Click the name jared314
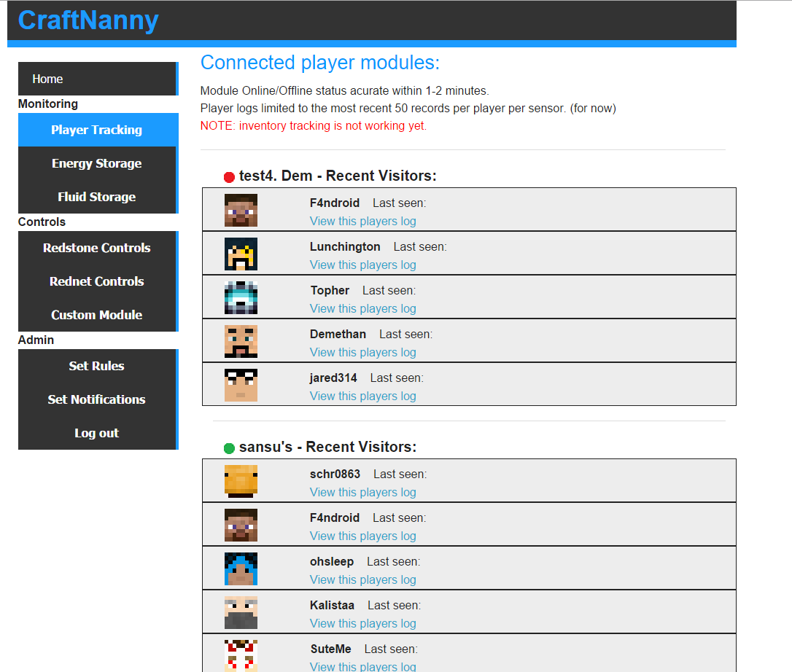 click(333, 378)
